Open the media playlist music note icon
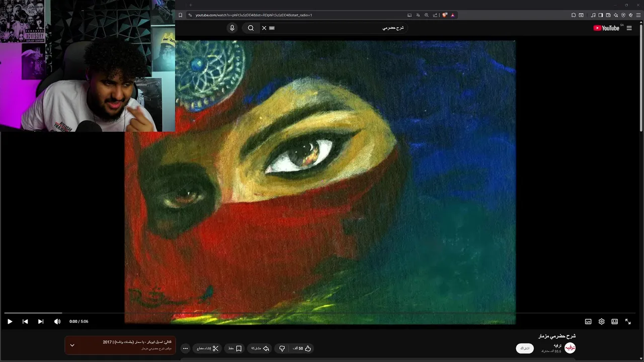This screenshot has width=644, height=362. click(593, 15)
